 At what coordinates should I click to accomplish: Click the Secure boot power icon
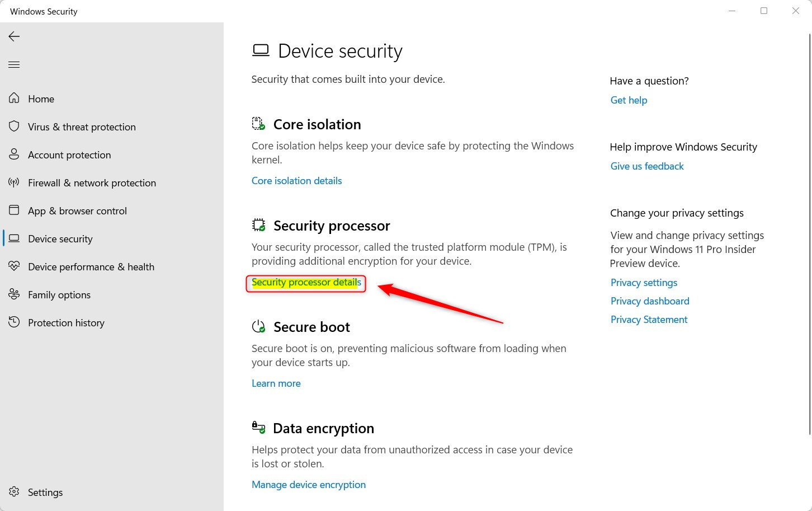click(x=258, y=326)
